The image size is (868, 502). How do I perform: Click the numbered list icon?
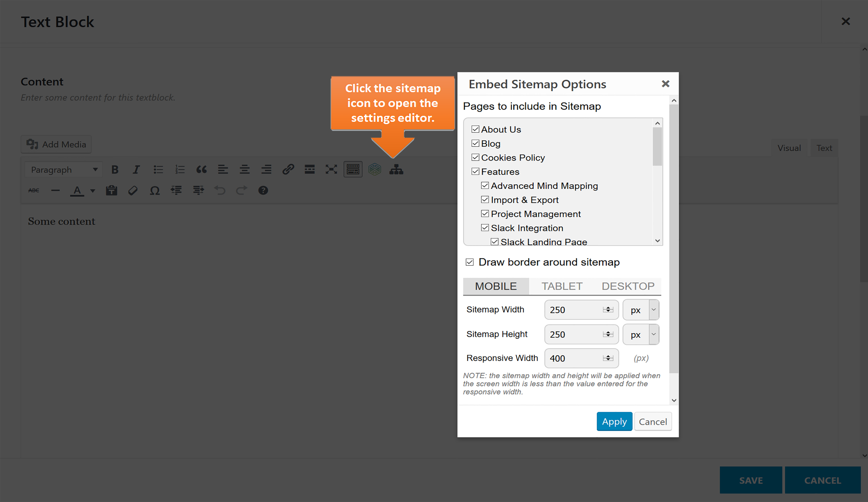click(180, 170)
